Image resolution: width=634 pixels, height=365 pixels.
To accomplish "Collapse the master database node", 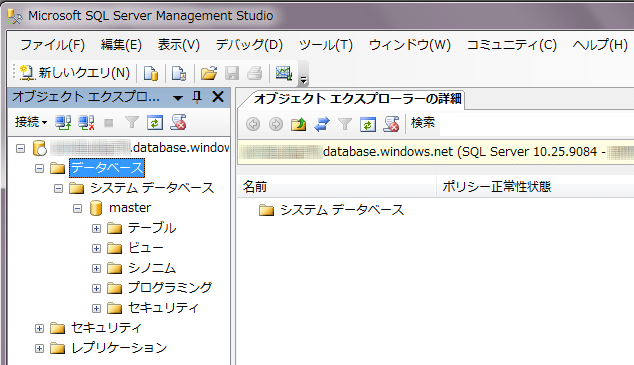I will coord(78,209).
